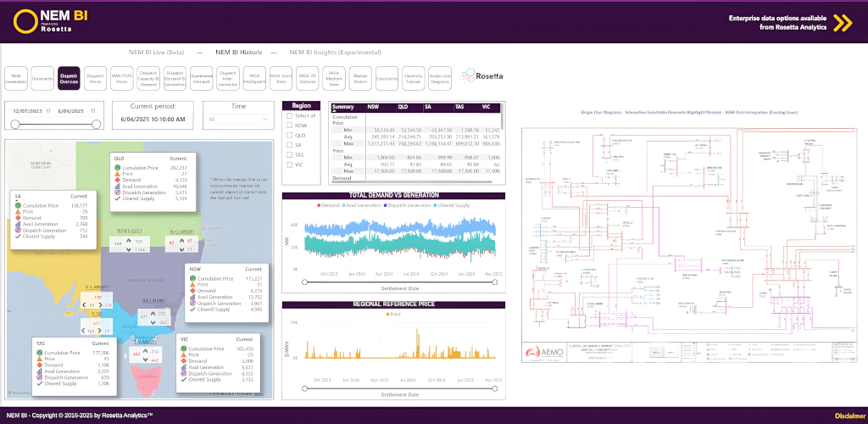Image resolution: width=868 pixels, height=424 pixels.
Task: Click the Dispatch Generation icon in VIC card
Action: pyautogui.click(x=184, y=374)
